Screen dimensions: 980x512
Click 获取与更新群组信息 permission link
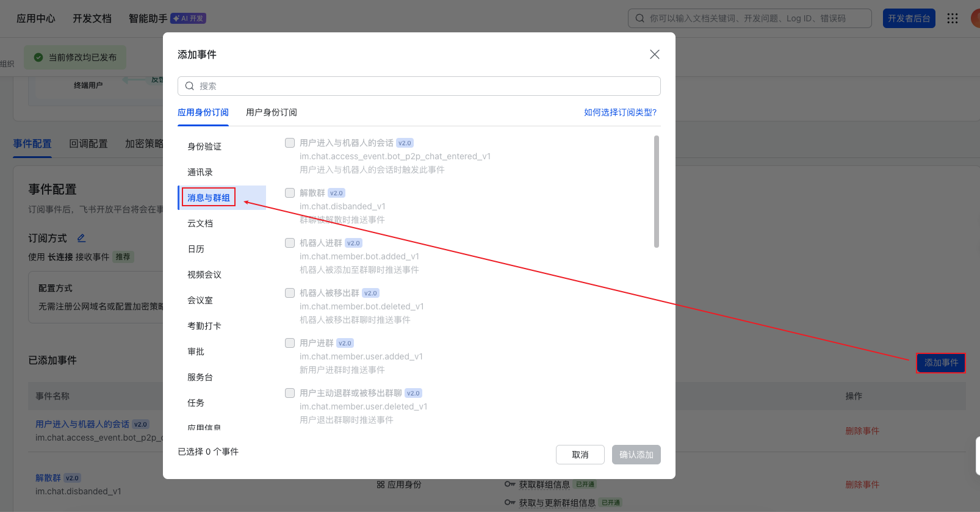click(557, 503)
